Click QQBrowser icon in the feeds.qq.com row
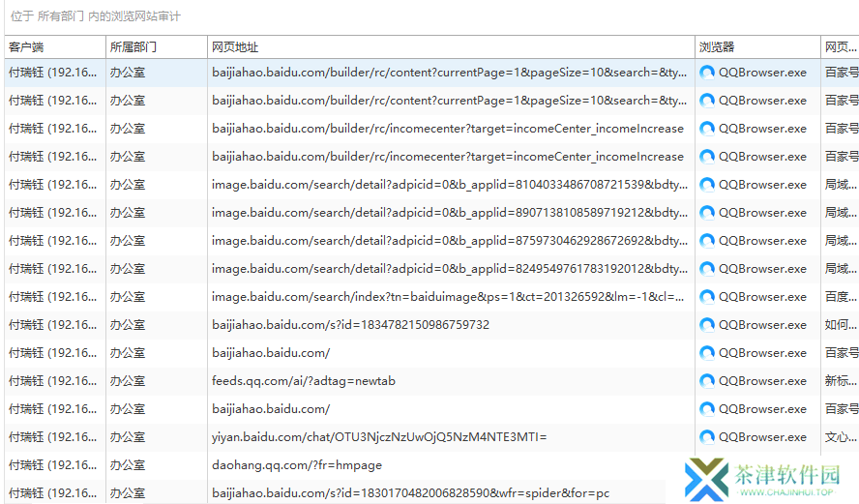859x504 pixels. (x=707, y=381)
